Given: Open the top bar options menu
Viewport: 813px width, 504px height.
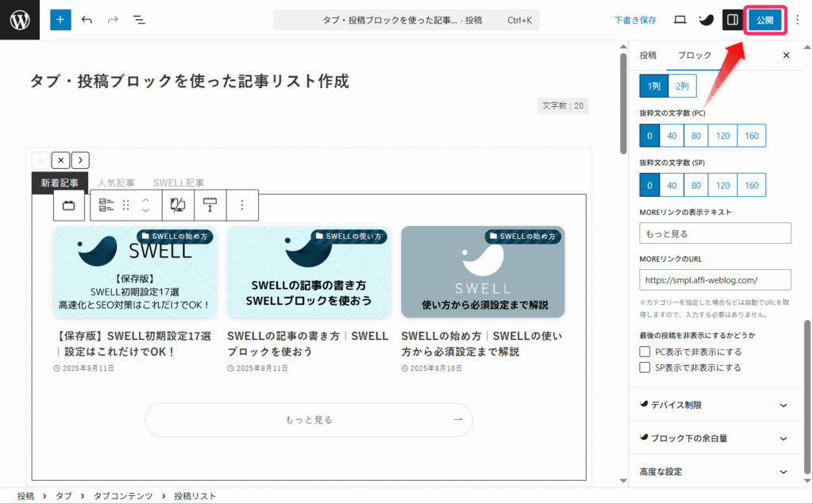Looking at the screenshot, I should 797,20.
